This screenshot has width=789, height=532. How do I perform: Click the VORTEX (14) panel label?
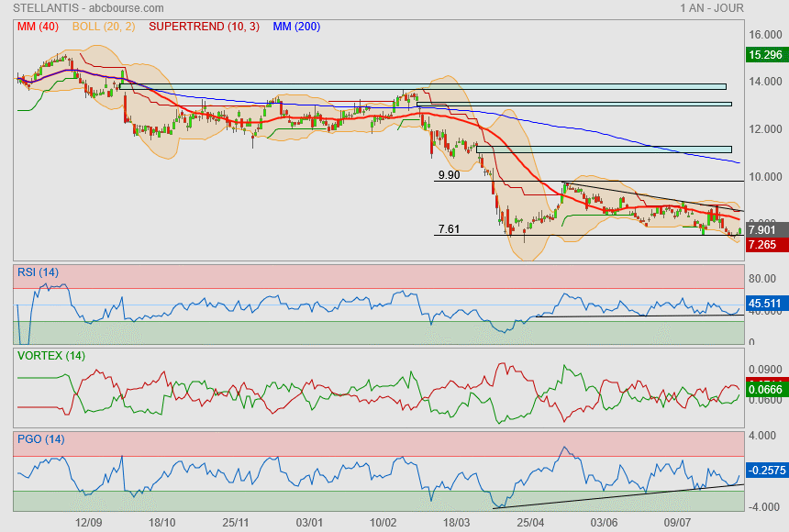[x=51, y=356]
